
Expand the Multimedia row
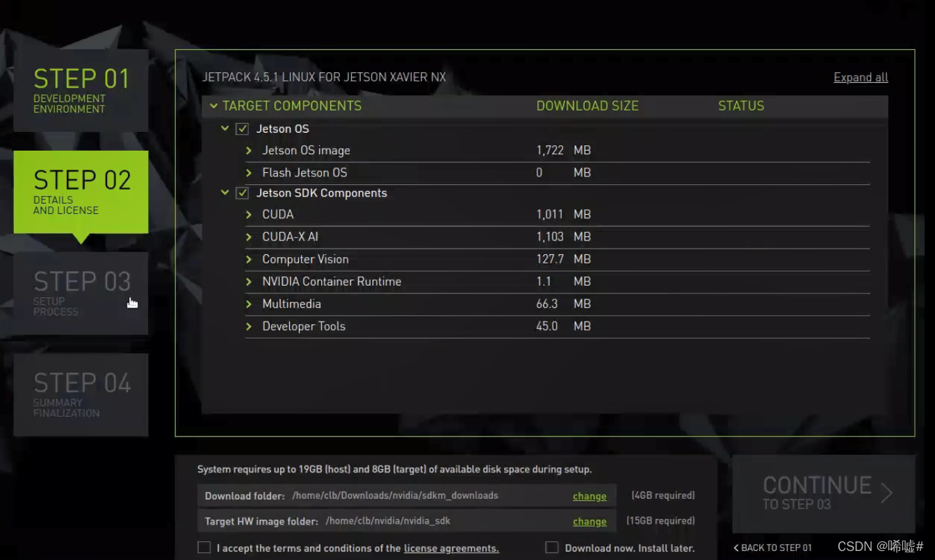[249, 304]
